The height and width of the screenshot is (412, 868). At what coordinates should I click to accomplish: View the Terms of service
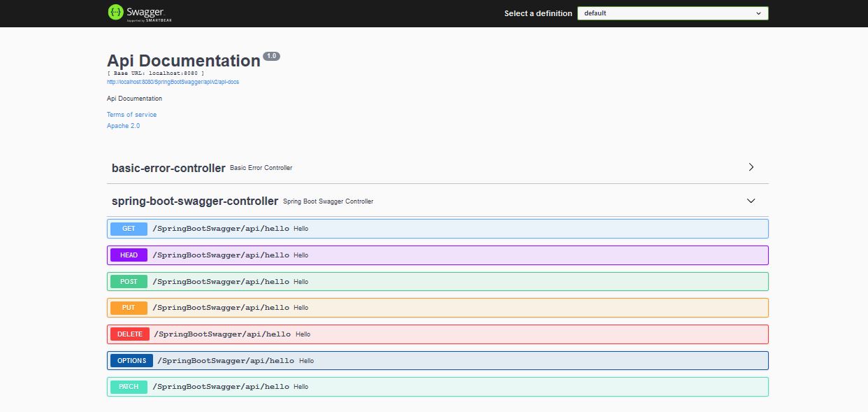coord(132,114)
